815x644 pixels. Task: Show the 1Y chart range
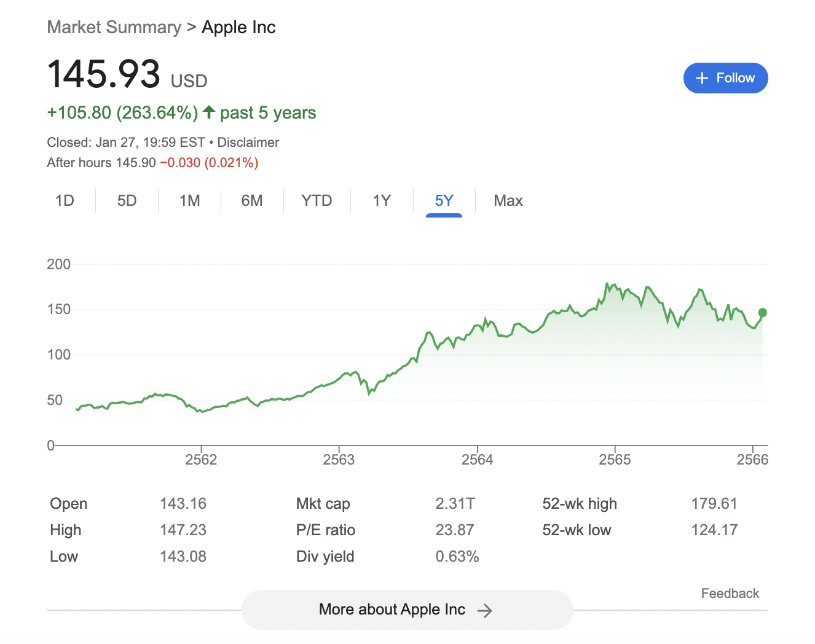(x=382, y=201)
